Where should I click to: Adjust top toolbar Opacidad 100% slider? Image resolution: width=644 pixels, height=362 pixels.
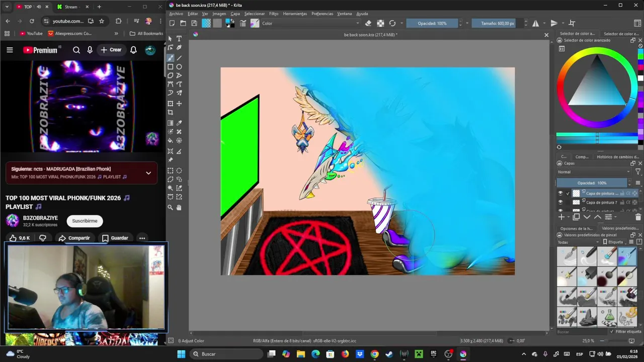click(x=432, y=23)
